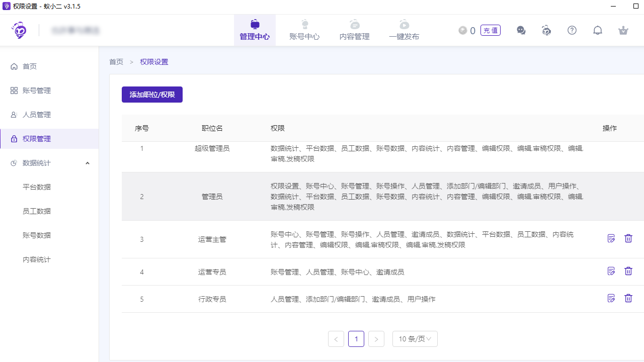Screen dimensions: 644x362
Task: Click 添加职位/权限 button
Action: click(x=152, y=95)
